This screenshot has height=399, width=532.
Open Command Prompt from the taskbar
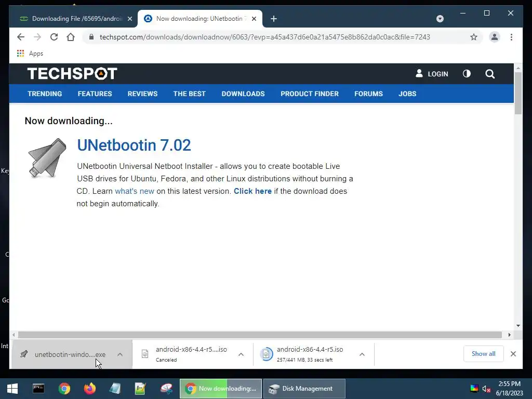[38, 389]
